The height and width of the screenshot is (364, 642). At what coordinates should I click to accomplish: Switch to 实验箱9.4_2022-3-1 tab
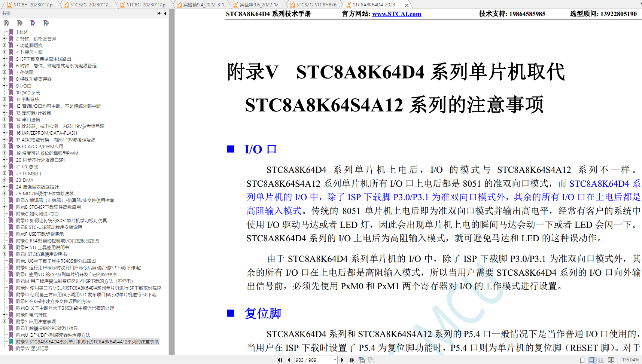201,5
